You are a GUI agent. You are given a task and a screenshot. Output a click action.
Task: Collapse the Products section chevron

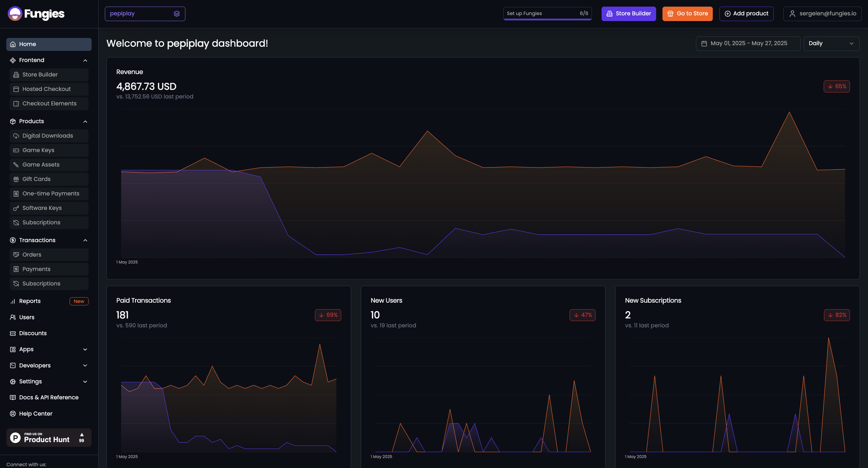point(85,122)
